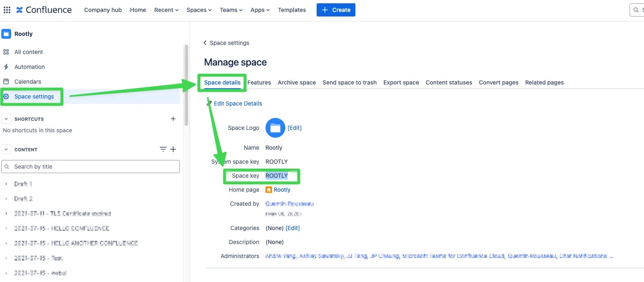
Task: Click Edit Space Details link
Action: (x=238, y=103)
